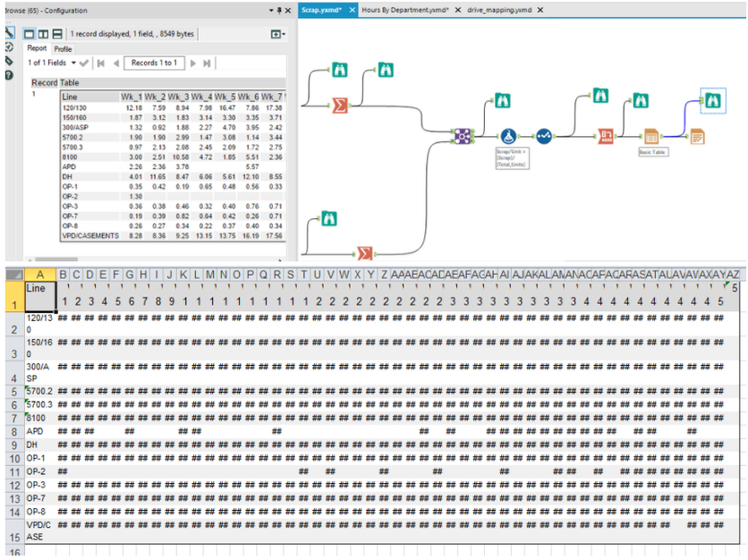
Task: Select the Browse tool connected to Cross Tab output
Action: [x=641, y=101]
